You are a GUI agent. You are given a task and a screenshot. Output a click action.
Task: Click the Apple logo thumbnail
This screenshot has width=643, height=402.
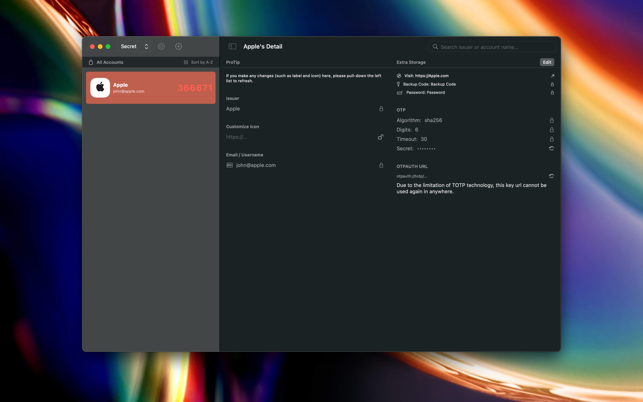(100, 87)
